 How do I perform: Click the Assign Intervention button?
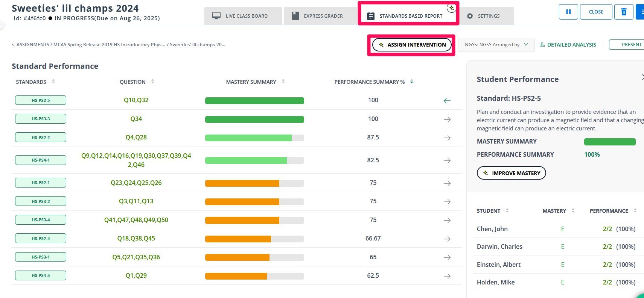(x=411, y=45)
